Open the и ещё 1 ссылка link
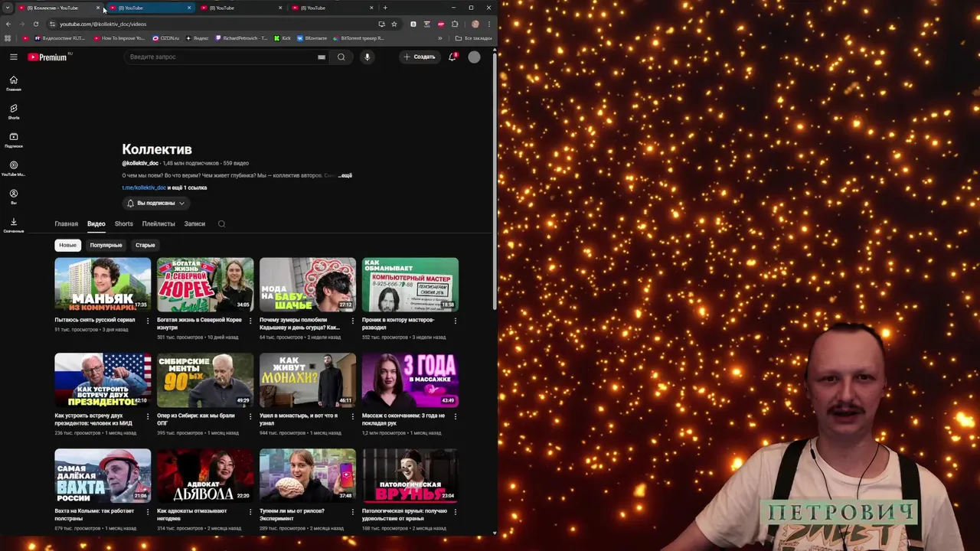This screenshot has height=551, width=980. [188, 187]
